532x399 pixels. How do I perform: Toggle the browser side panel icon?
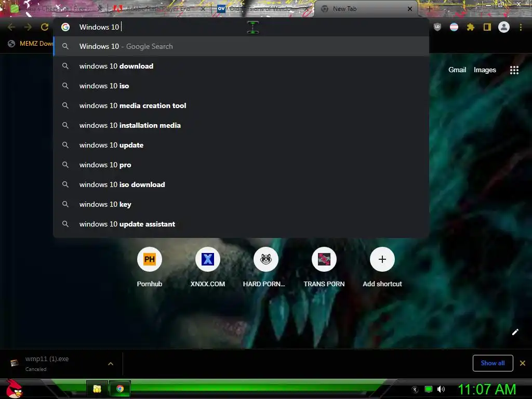[x=487, y=27]
